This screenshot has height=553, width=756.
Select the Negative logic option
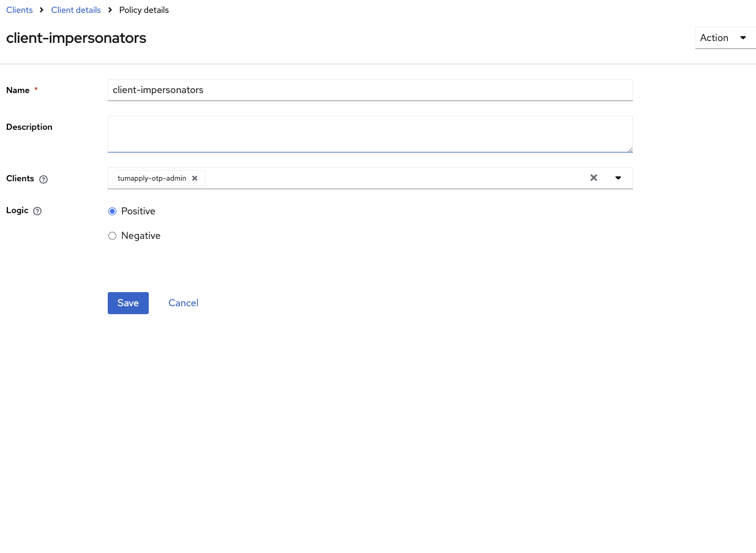coord(112,236)
